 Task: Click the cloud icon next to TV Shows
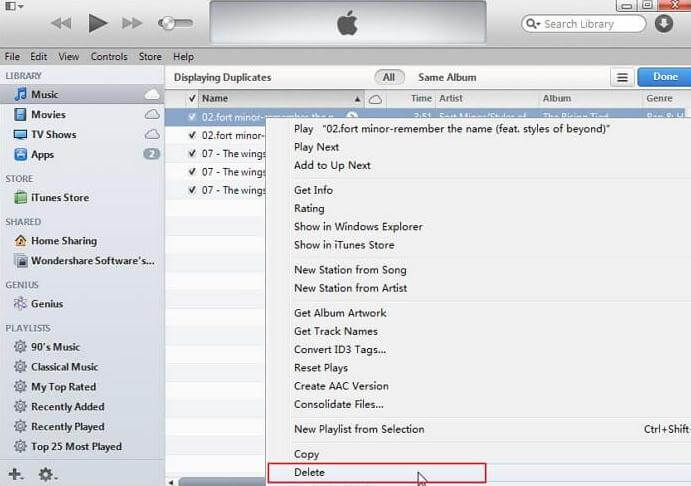152,134
